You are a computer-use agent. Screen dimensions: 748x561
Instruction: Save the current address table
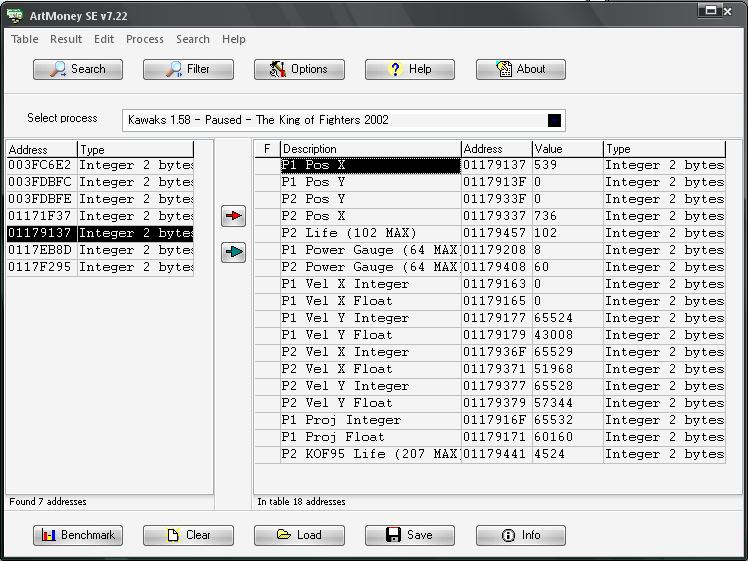(x=410, y=535)
